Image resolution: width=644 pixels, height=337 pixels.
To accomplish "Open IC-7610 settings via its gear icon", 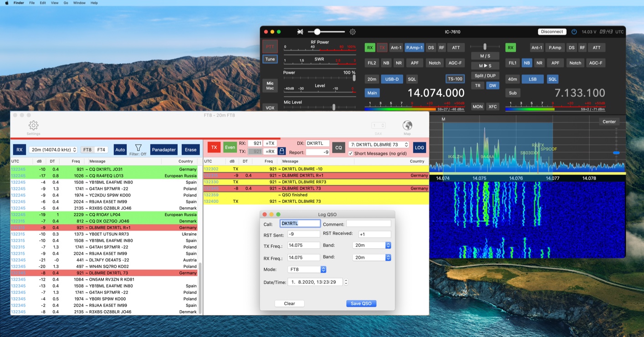I will 353,32.
